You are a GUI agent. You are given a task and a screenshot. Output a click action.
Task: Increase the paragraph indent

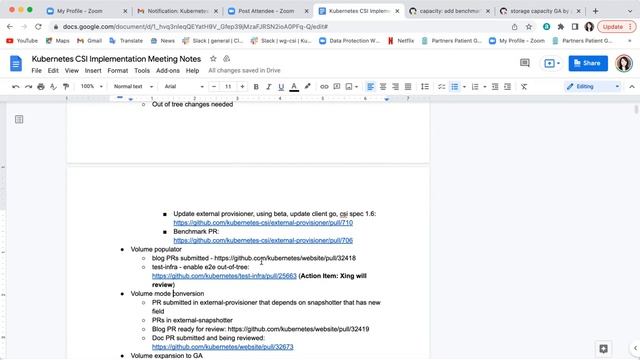(507, 87)
